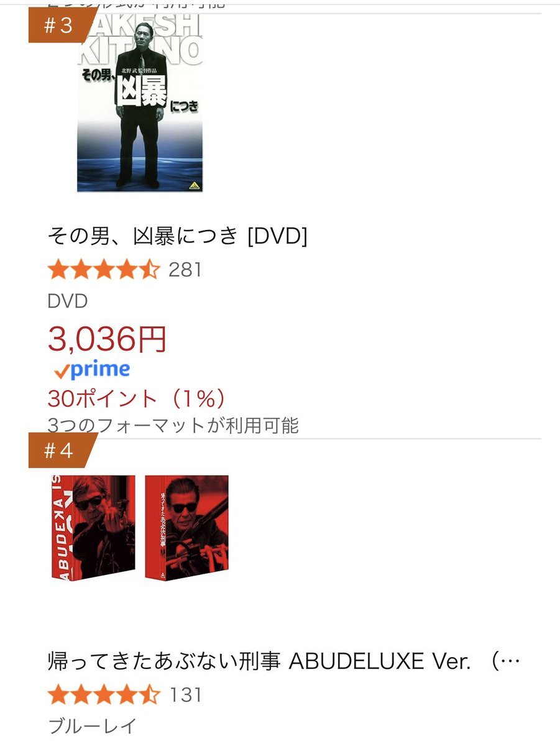
Task: Open the 131 reviews count
Action: pyautogui.click(x=186, y=695)
